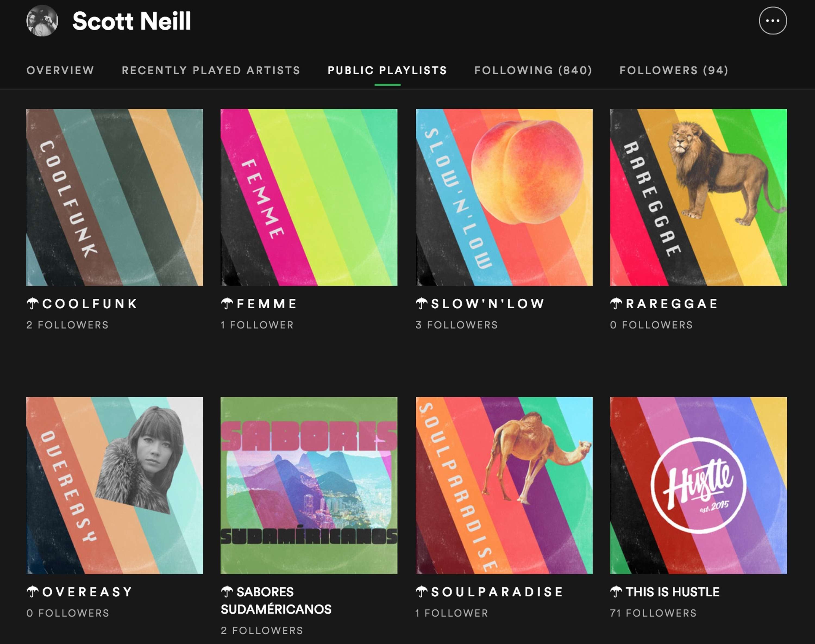Screen dimensions: 815x644
Task: Open the three-dots more options button
Action: 772,21
